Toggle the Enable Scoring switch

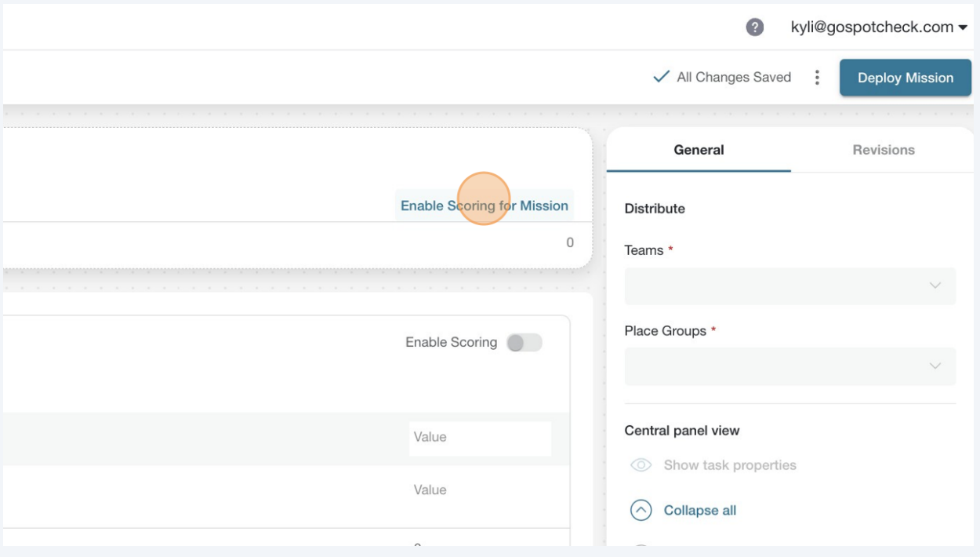pos(524,343)
